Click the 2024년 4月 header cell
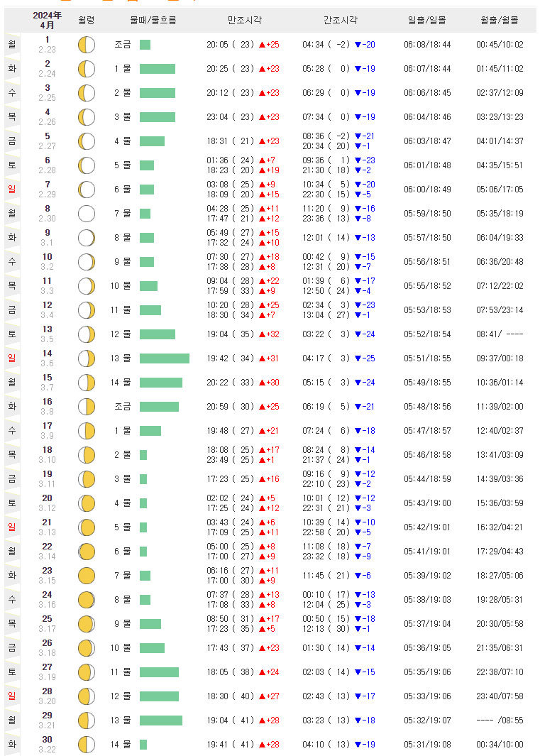The image size is (540, 756). tap(48, 21)
